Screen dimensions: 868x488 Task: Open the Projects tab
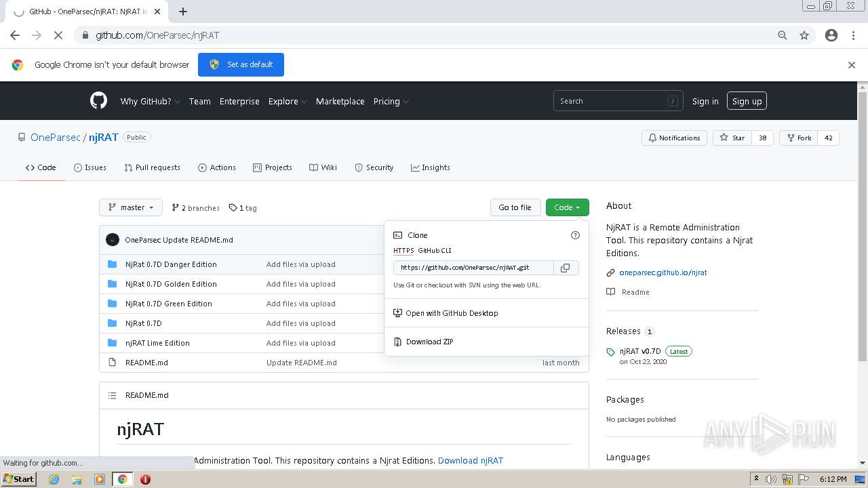tap(273, 167)
